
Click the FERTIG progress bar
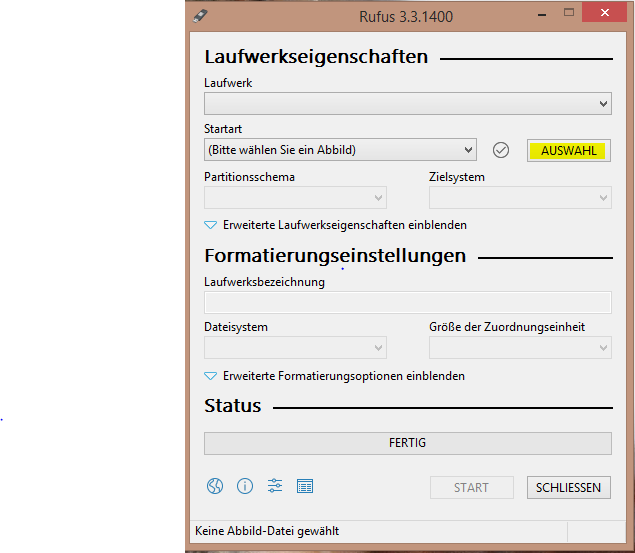click(x=408, y=443)
